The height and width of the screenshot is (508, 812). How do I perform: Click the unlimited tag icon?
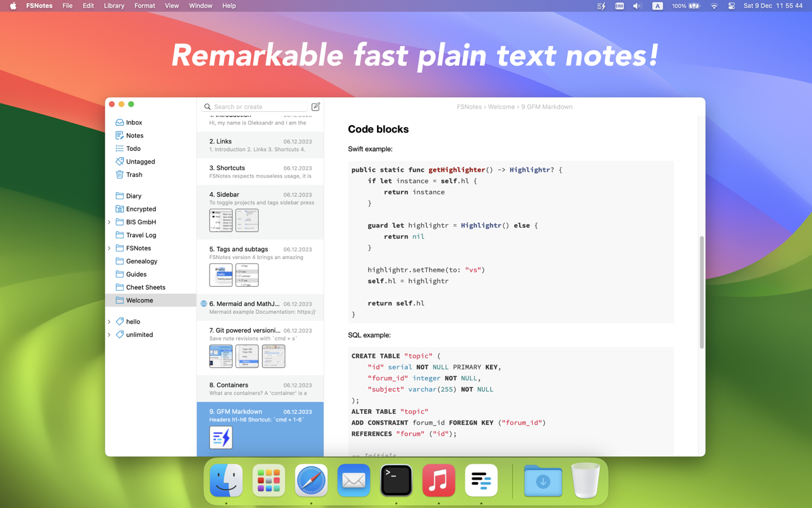coord(119,335)
